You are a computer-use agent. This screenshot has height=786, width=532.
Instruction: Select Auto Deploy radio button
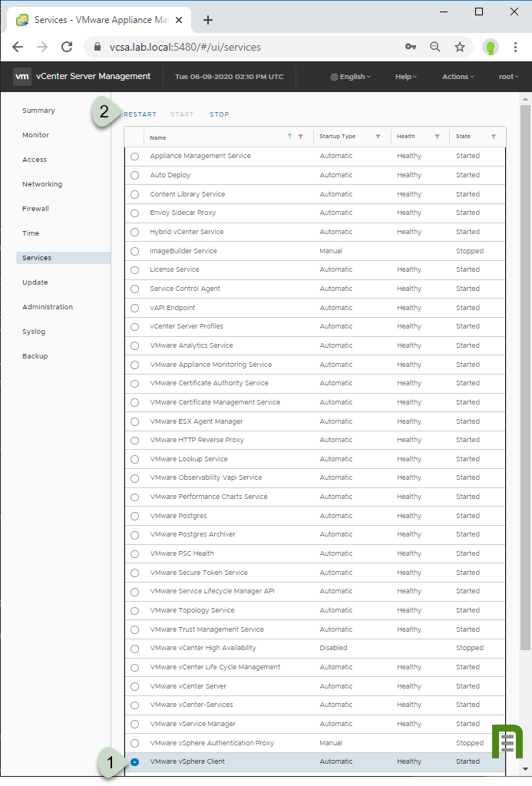135,176
